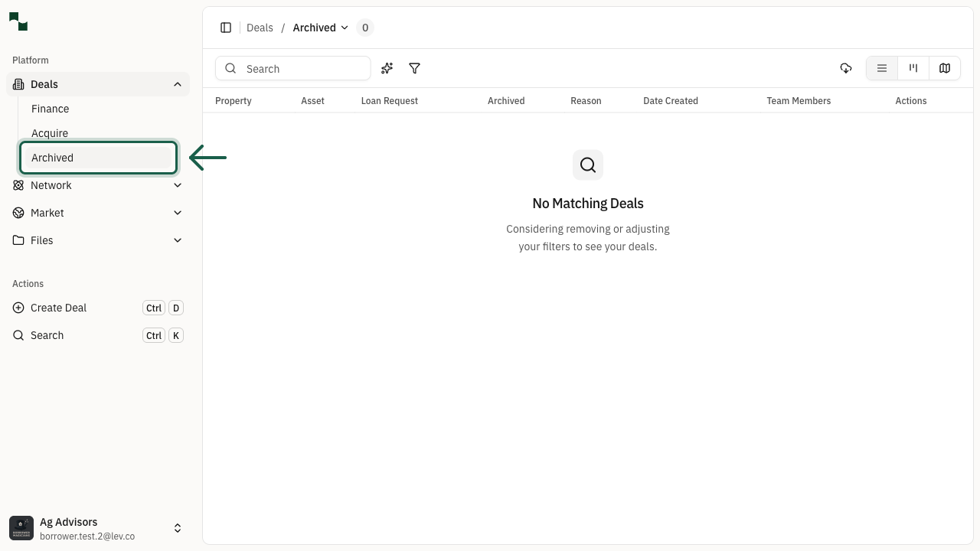The image size is (980, 551).
Task: Open the Acquire deals page
Action: (50, 133)
